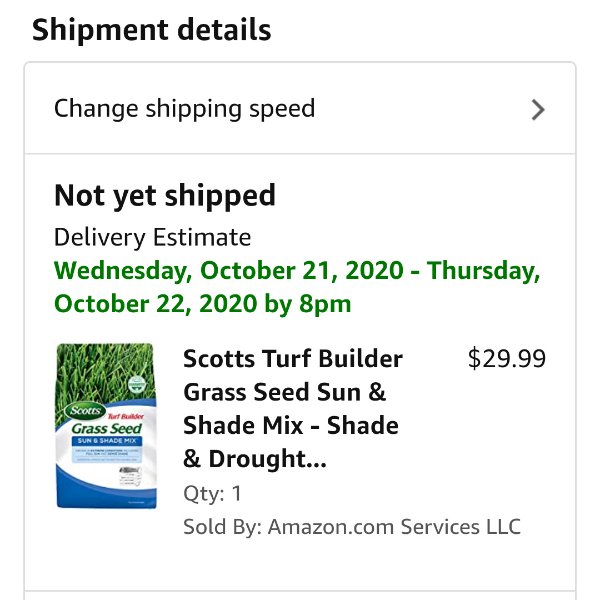Click the '& Drought...' truncated title line
600x600 pixels.
click(255, 459)
